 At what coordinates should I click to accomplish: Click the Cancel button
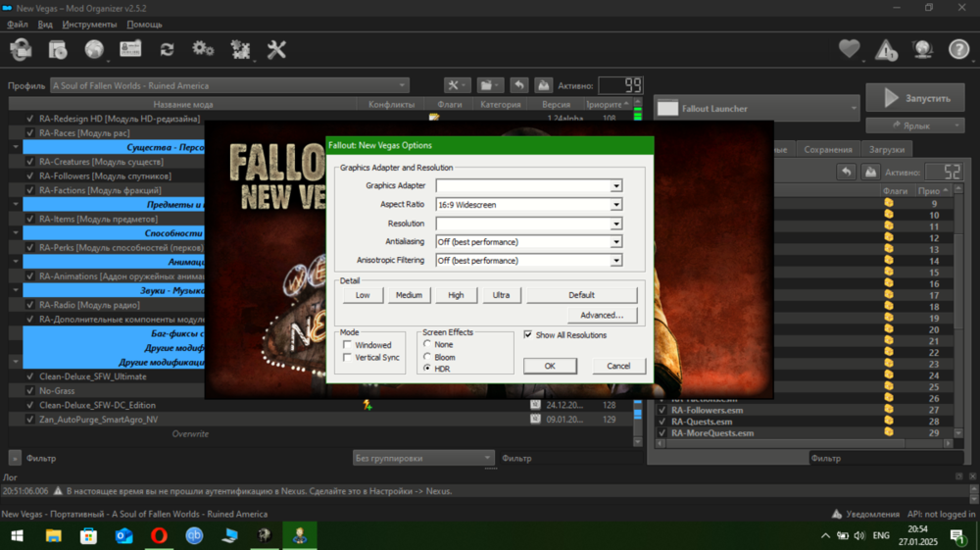[618, 367]
